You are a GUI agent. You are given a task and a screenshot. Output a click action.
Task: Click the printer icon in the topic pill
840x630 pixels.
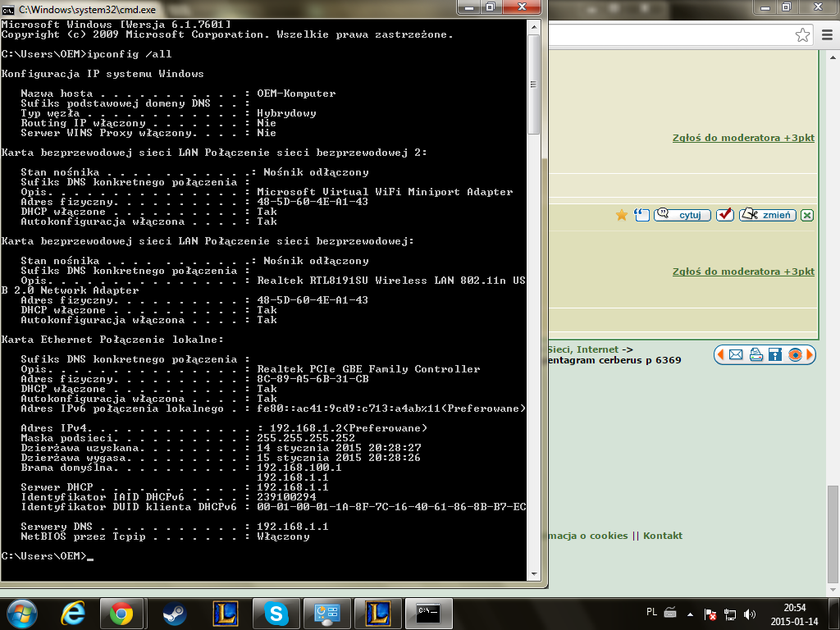click(x=756, y=354)
